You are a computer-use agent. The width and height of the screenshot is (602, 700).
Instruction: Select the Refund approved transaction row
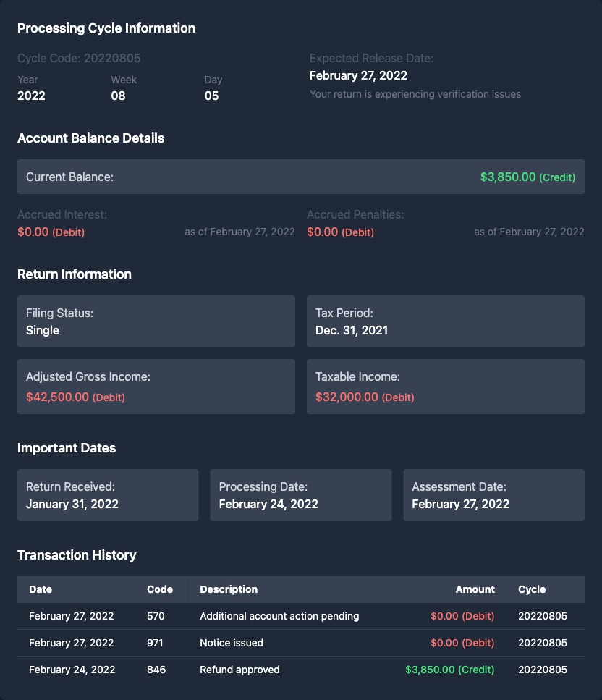pyautogui.click(x=300, y=670)
